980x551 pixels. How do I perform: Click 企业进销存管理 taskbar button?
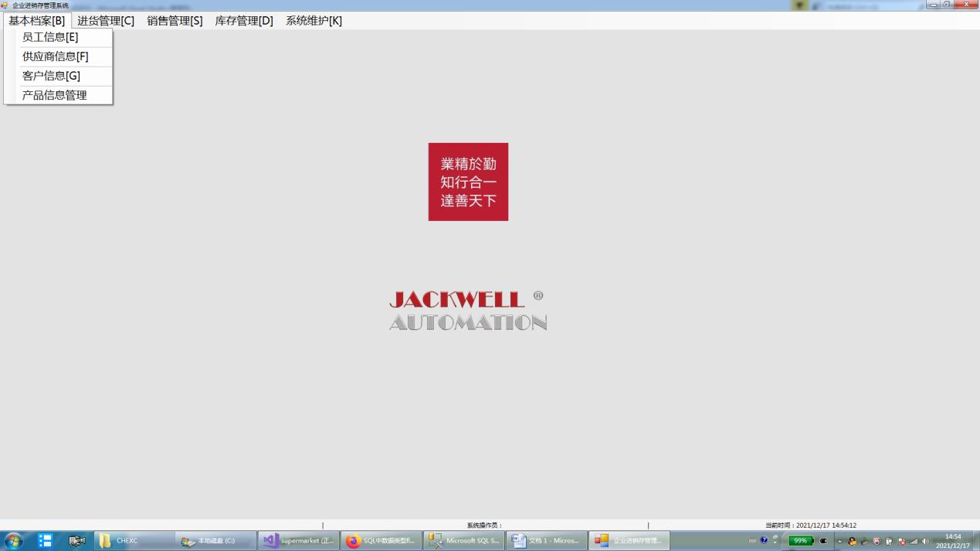pyautogui.click(x=629, y=541)
